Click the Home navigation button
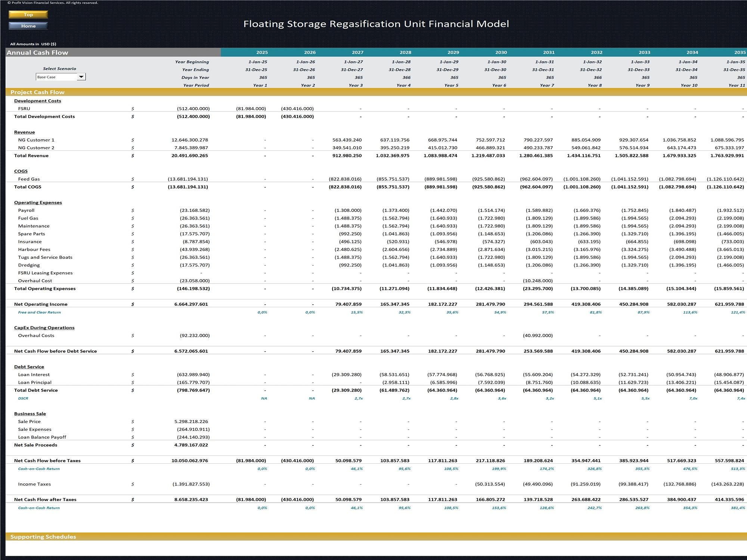Viewport: 747px width, 560px height. (28, 26)
